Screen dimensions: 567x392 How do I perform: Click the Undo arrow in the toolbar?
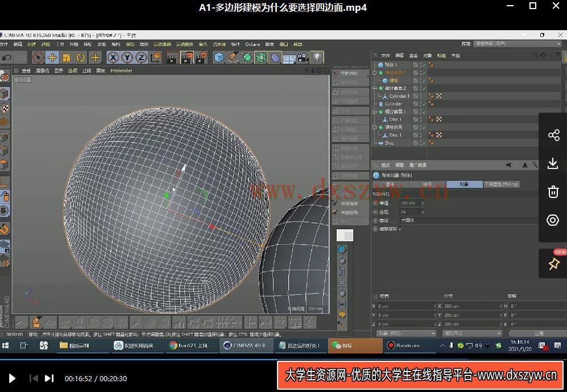point(7,57)
